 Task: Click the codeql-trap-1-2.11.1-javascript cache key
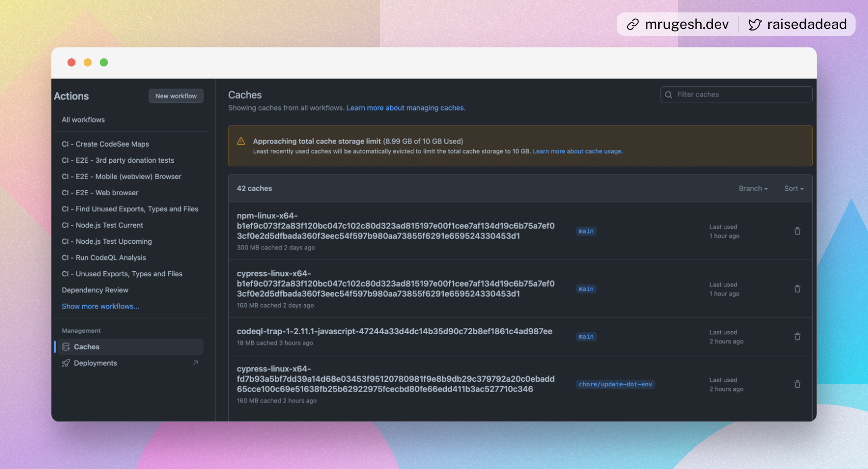click(395, 331)
